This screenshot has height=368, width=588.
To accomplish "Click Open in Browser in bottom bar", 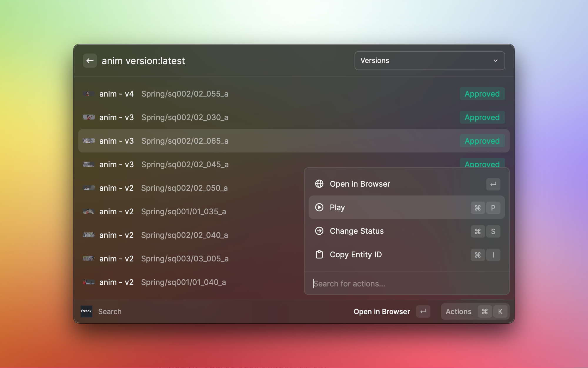I will tap(382, 311).
